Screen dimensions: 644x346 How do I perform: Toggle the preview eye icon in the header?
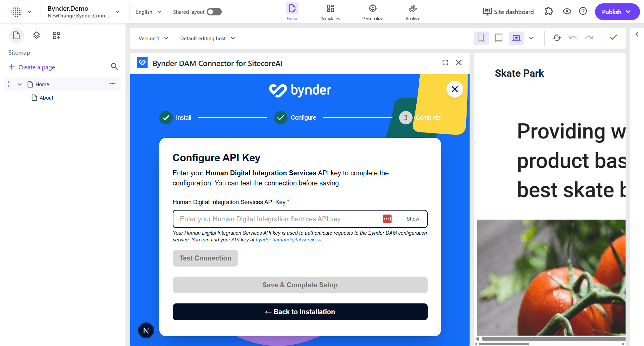(x=567, y=11)
